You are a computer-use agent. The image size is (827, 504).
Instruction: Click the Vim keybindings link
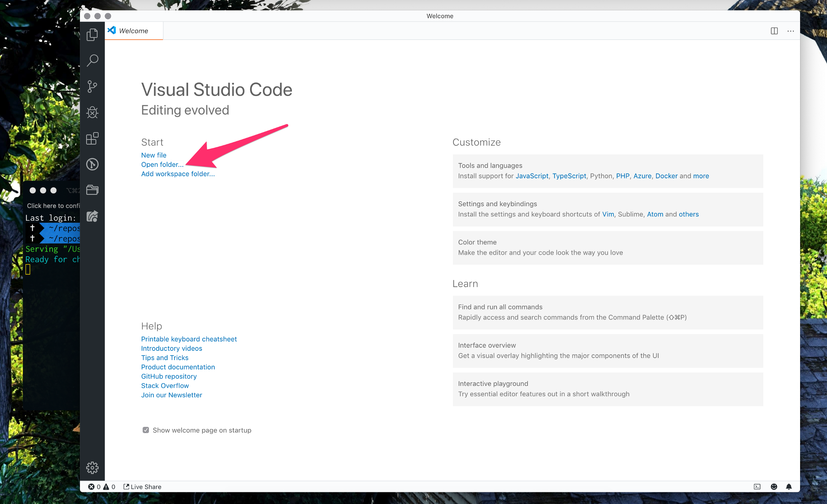point(608,214)
